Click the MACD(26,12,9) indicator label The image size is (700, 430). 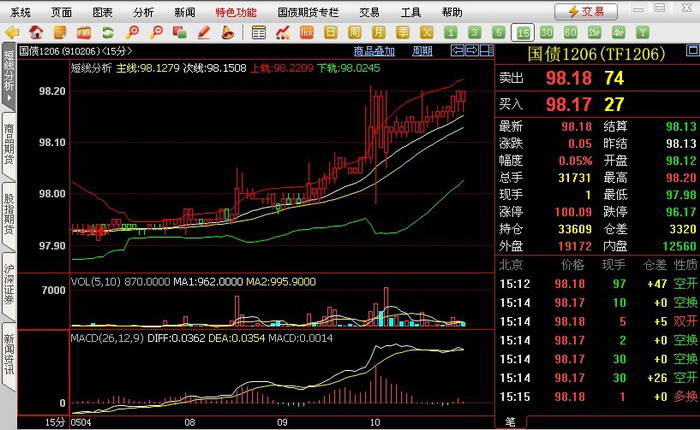coord(107,338)
